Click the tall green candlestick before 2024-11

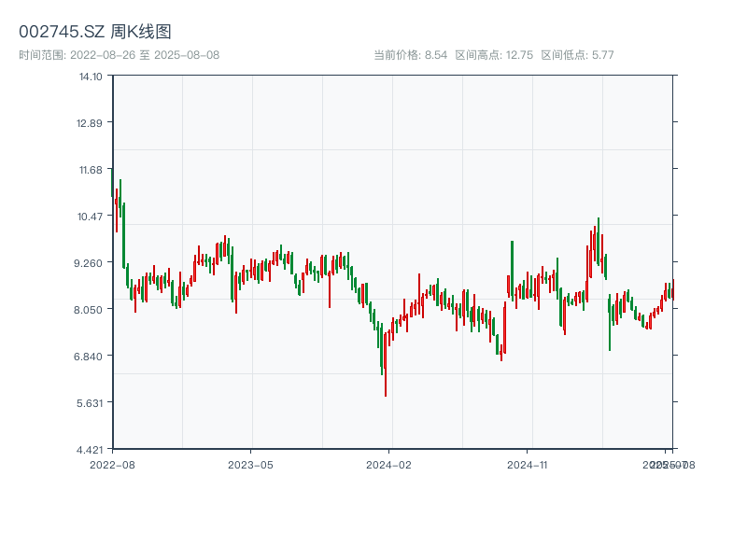click(512, 268)
